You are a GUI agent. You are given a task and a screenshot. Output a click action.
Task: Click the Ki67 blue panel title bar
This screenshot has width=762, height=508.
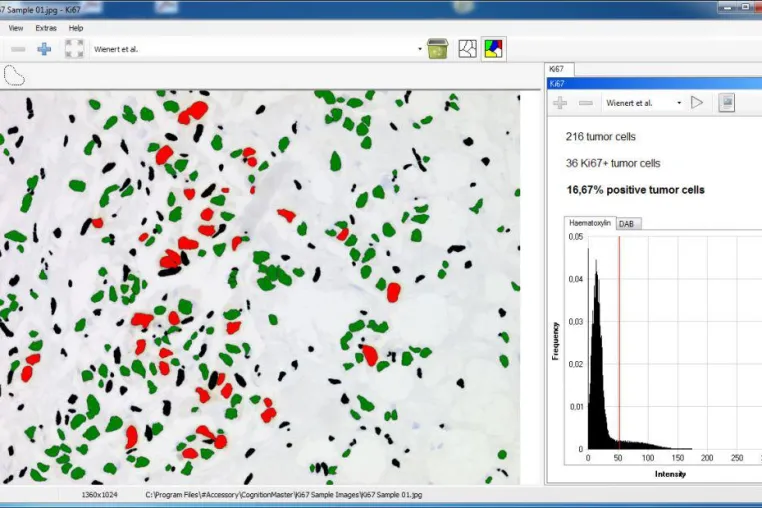click(x=654, y=84)
